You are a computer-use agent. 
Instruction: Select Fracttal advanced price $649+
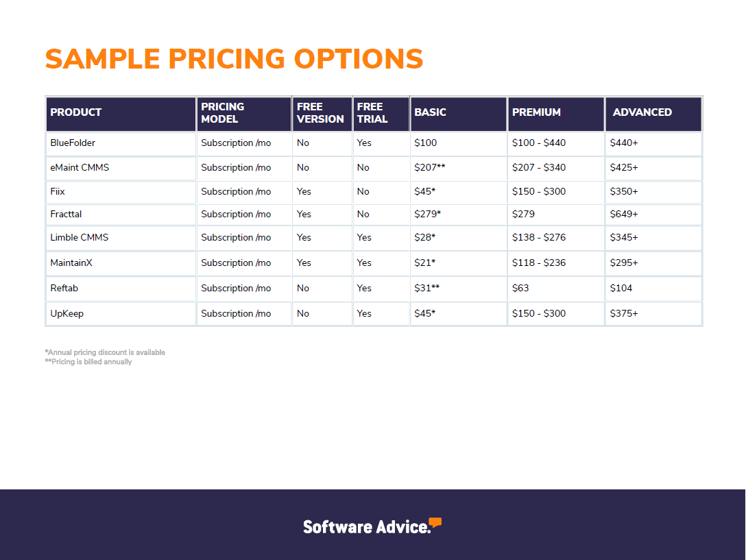pyautogui.click(x=624, y=214)
